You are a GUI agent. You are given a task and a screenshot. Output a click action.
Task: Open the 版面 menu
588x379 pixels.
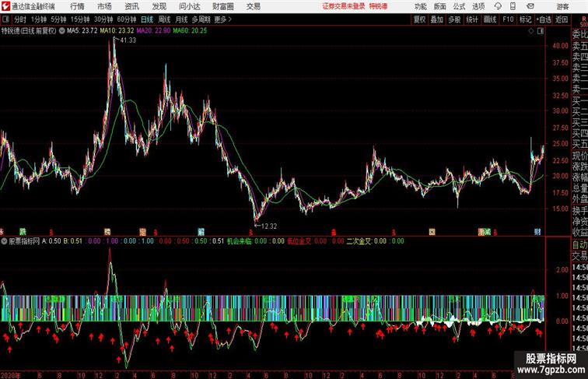pos(440,6)
